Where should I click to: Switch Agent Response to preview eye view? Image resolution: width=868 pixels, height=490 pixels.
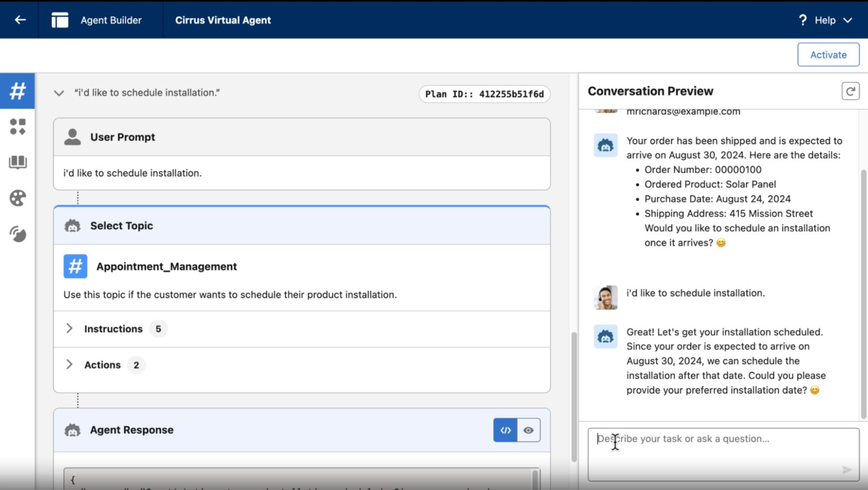pos(528,430)
